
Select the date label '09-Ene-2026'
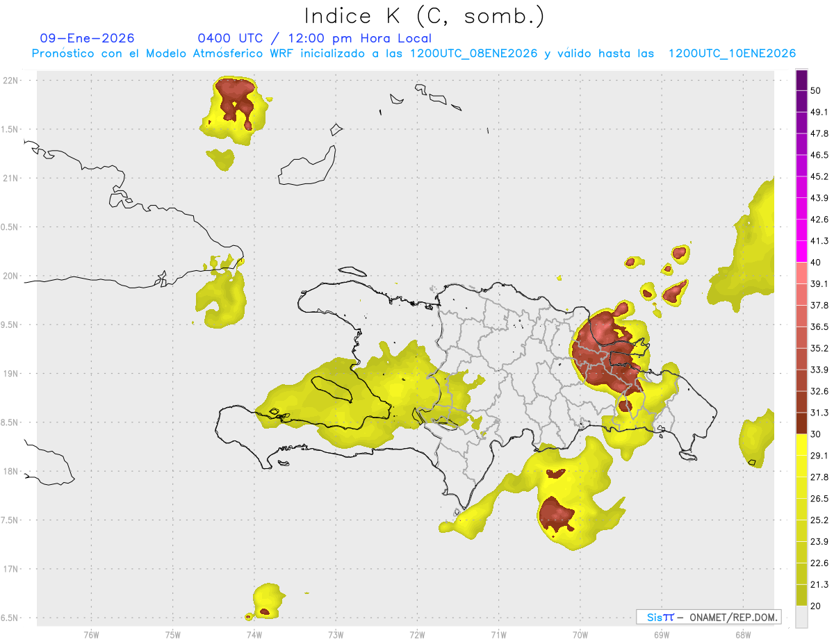tap(88, 38)
